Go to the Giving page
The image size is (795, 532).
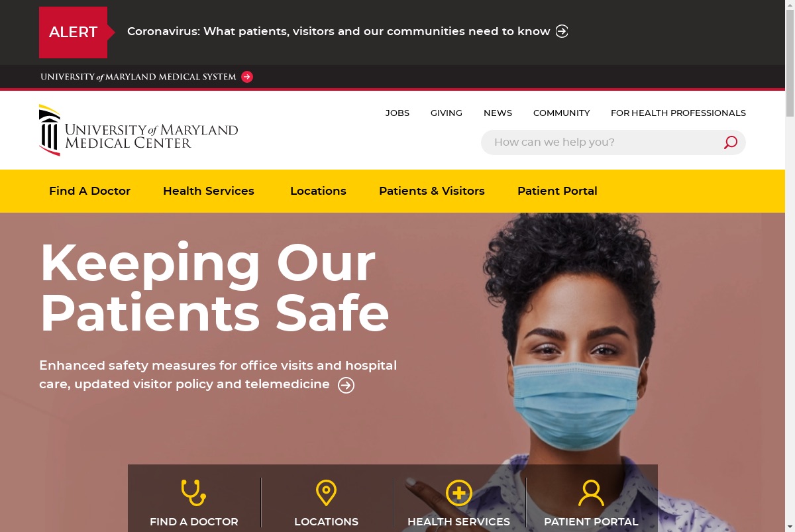[x=447, y=113]
